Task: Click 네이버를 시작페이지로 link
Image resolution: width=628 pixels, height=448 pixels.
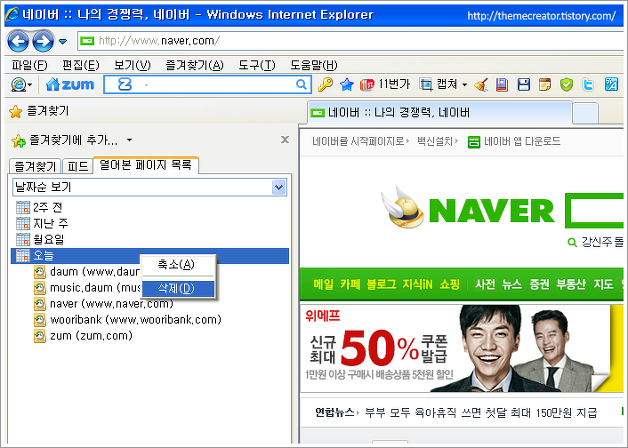Action: pyautogui.click(x=358, y=141)
